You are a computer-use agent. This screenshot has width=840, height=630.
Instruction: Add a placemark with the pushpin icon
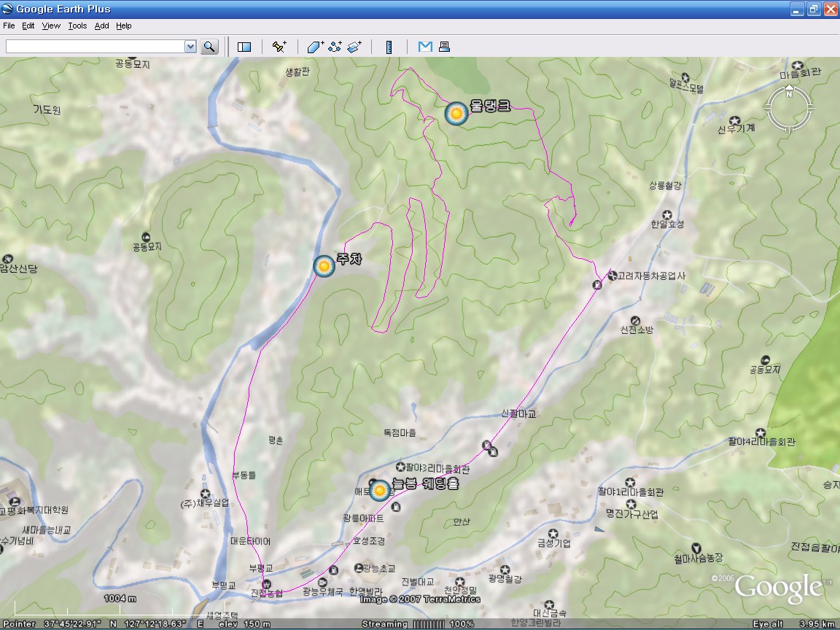click(x=279, y=47)
